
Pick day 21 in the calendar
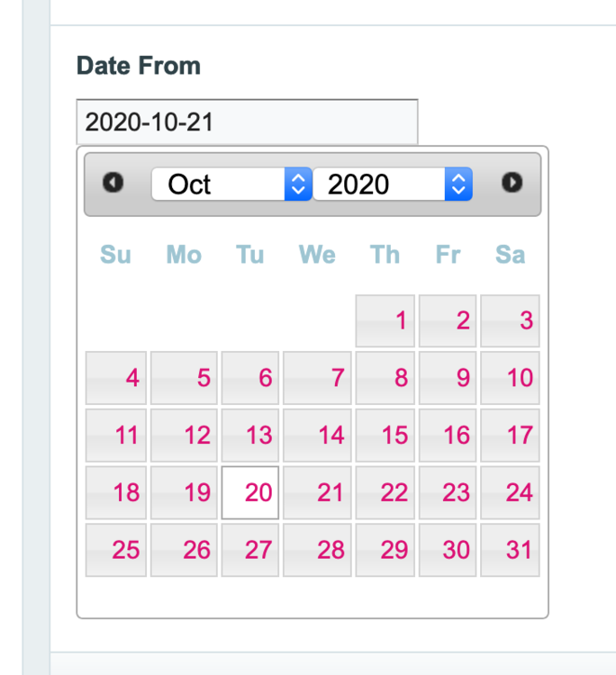318,492
